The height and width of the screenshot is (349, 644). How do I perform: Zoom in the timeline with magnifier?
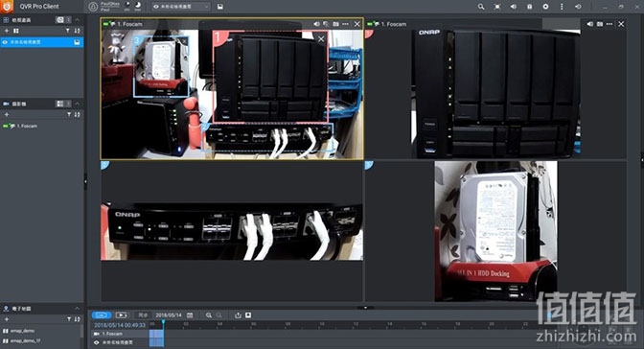click(209, 314)
